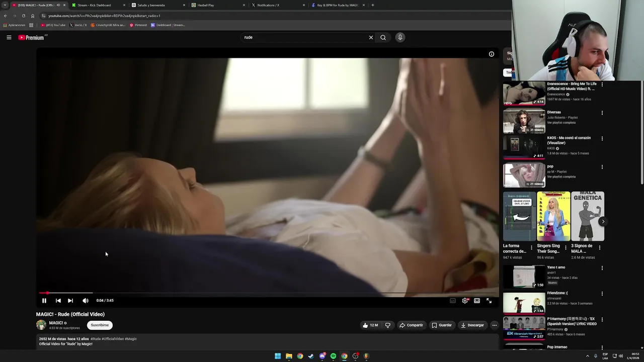Image resolution: width=644 pixels, height=362 pixels.
Task: Open options for P1Harmony EX video
Action: (x=602, y=319)
